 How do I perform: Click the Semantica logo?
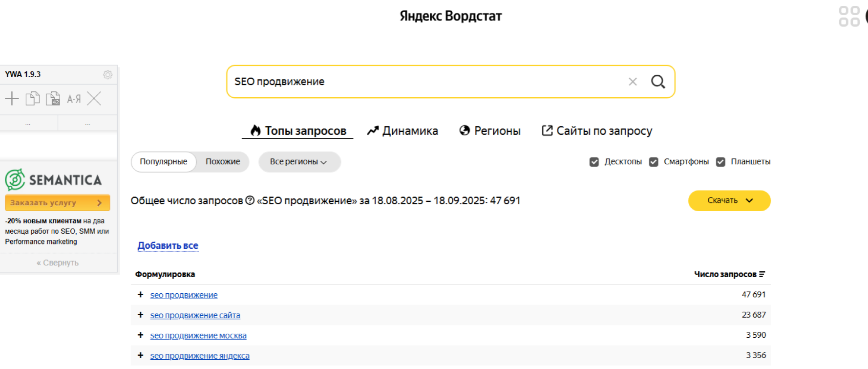click(53, 180)
